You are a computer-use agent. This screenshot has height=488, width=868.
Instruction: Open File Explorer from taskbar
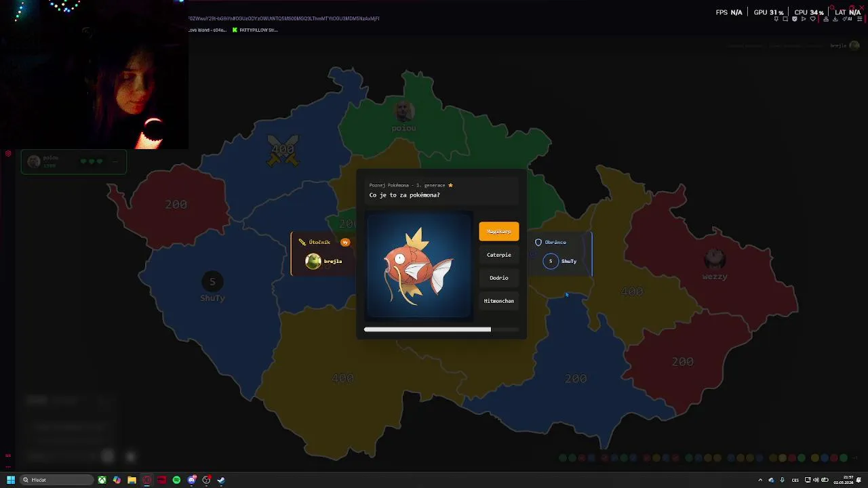132,480
